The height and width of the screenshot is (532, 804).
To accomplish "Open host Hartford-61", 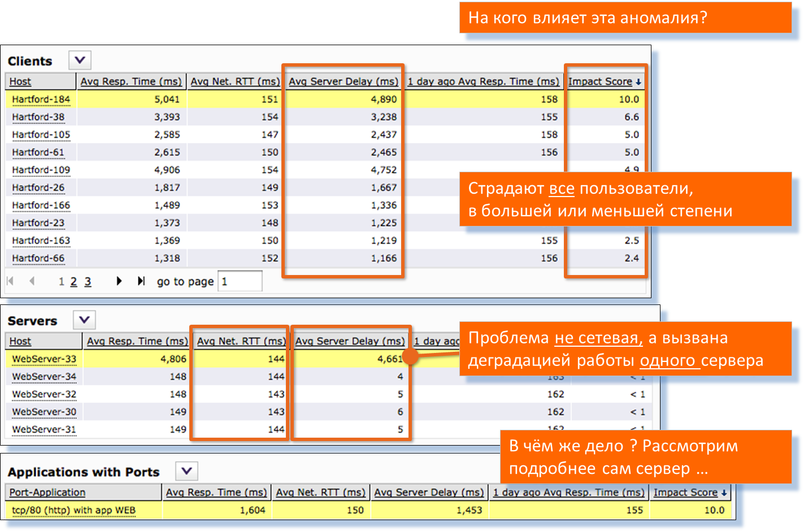I will [38, 152].
